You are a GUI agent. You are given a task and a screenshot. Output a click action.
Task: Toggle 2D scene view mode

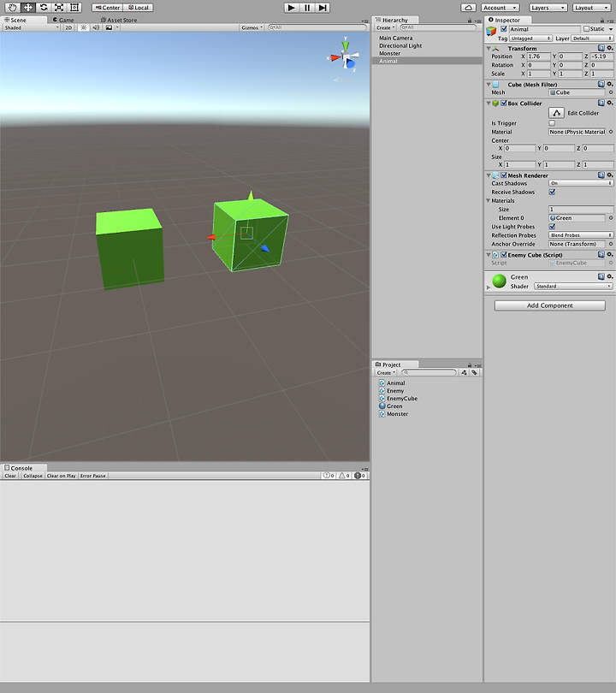tap(68, 27)
